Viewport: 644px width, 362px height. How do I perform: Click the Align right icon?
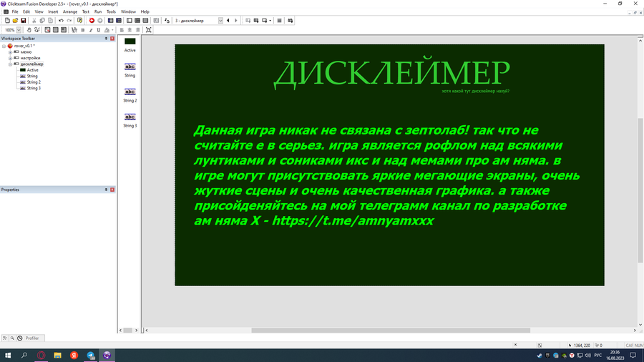[137, 30]
